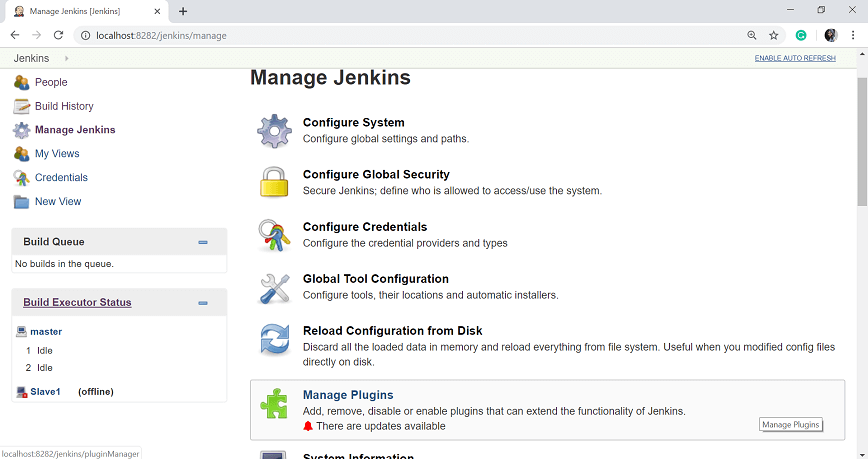Open the Slave1 node link
868x459 pixels.
tap(45, 392)
